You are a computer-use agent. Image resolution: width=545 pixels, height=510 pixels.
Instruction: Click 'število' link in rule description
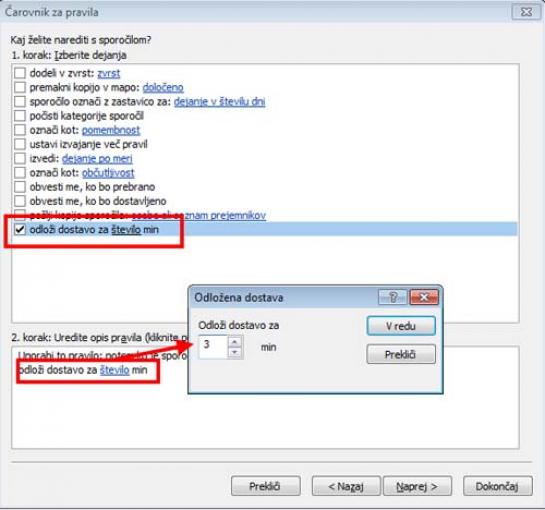(114, 370)
